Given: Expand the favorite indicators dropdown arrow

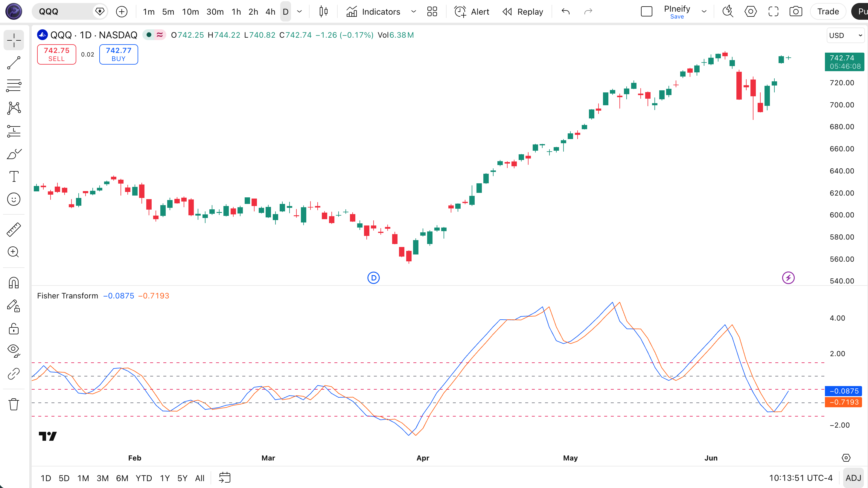Looking at the screenshot, I should pyautogui.click(x=413, y=12).
